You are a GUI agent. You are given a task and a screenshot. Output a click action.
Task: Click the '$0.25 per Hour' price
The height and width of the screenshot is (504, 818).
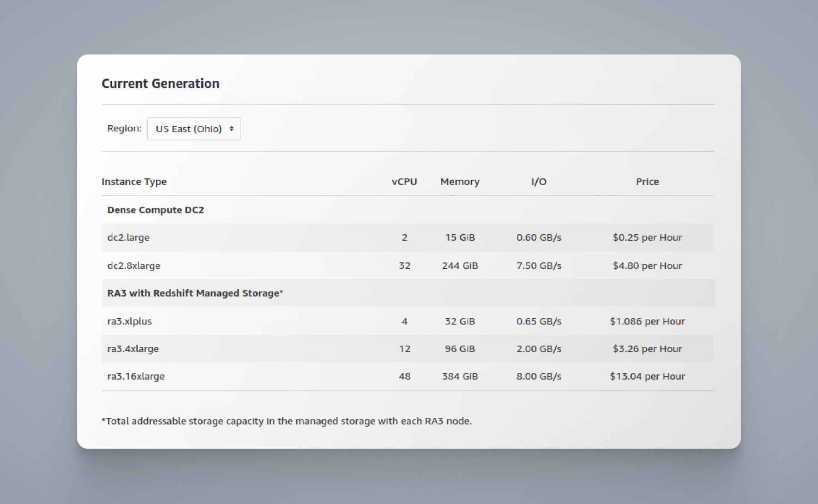click(x=648, y=237)
